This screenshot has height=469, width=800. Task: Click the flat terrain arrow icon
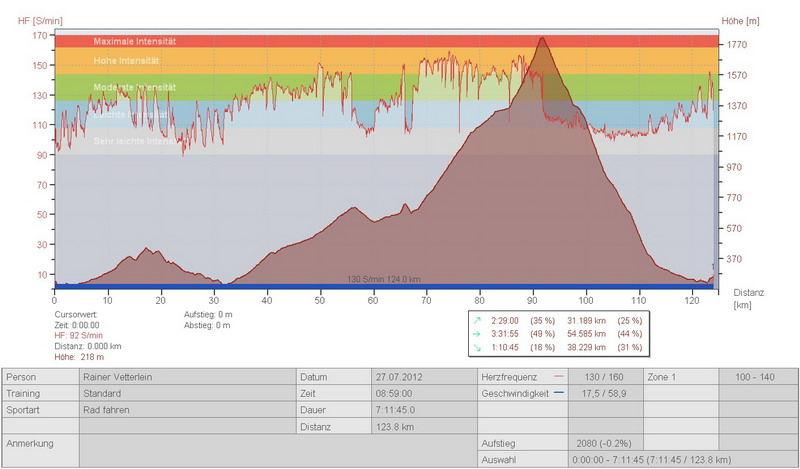point(480,334)
